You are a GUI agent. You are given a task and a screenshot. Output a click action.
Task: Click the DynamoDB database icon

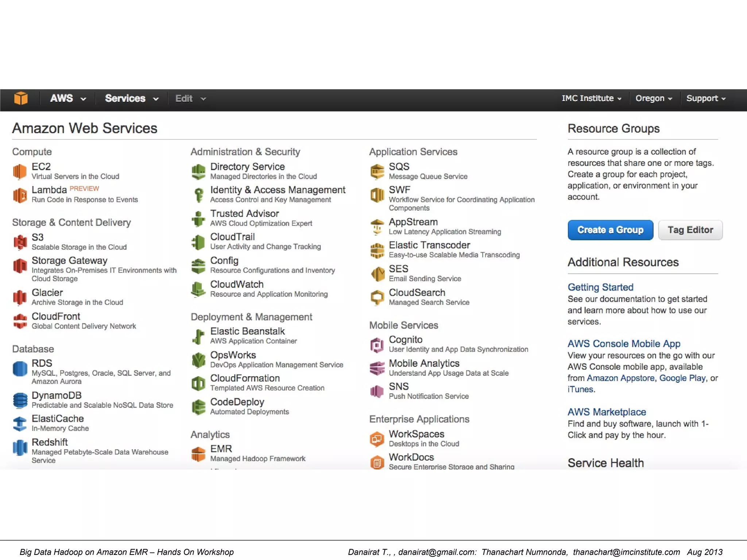(x=20, y=400)
